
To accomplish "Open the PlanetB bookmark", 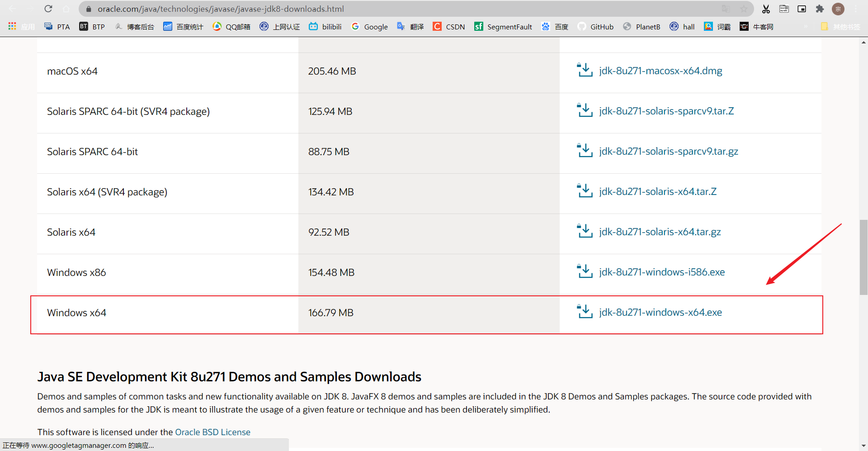I will (x=642, y=27).
